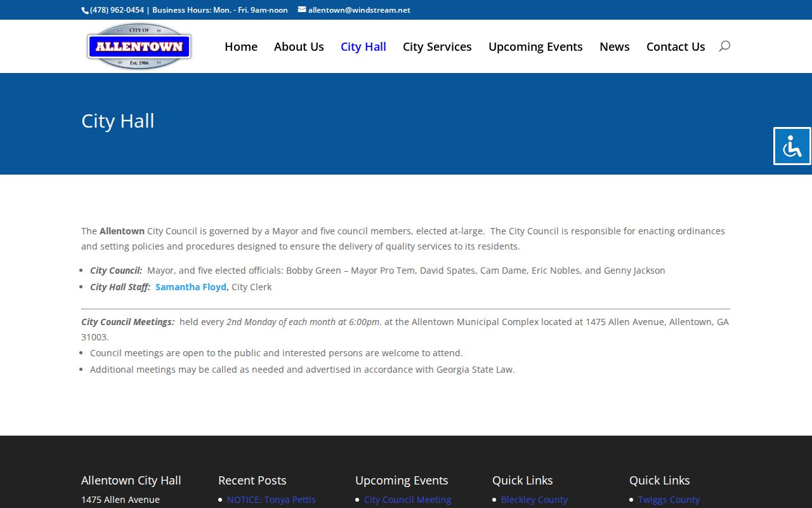The height and width of the screenshot is (508, 812).
Task: Visit the Bleckley County quick link
Action: tap(534, 500)
